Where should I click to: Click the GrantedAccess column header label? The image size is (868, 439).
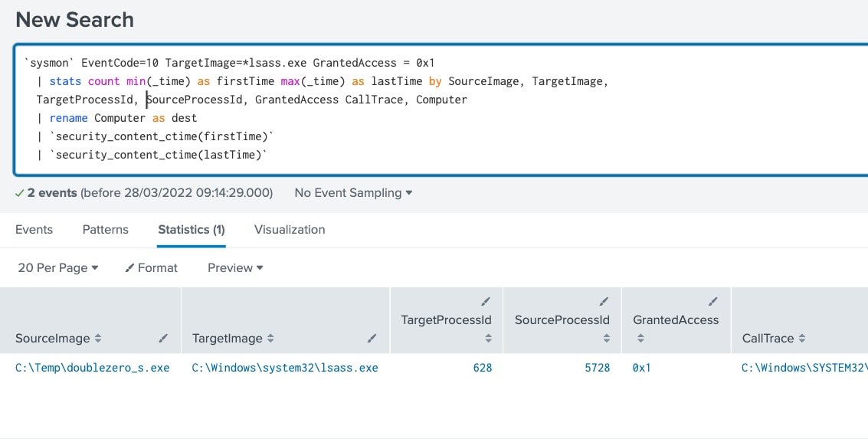pos(676,320)
